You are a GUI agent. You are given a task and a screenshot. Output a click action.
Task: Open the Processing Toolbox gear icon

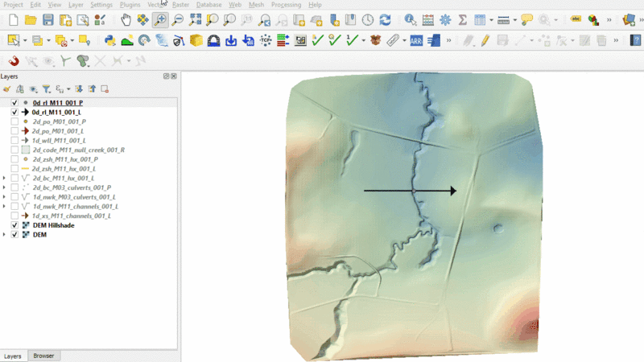(444, 19)
